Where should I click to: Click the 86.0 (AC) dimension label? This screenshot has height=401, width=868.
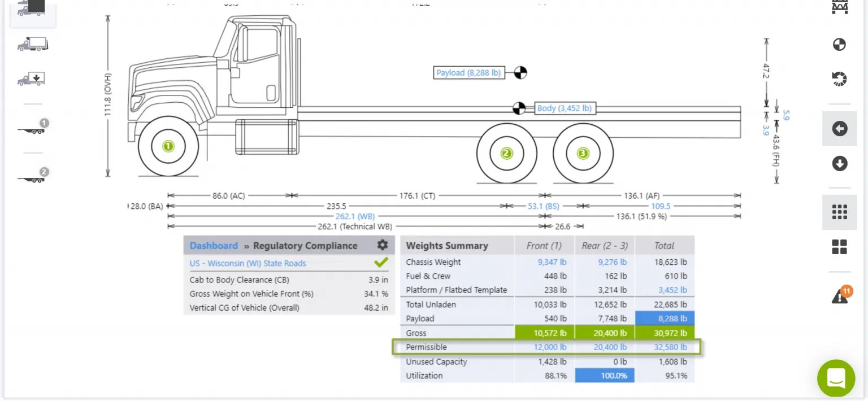(x=228, y=195)
